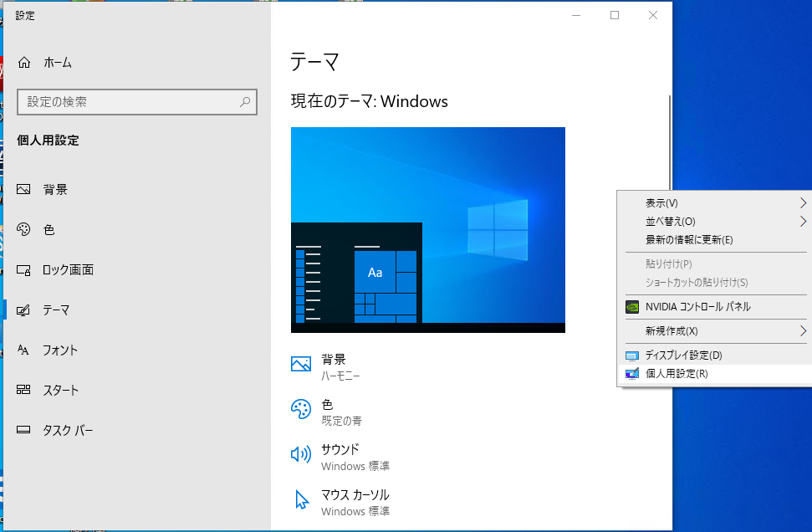Screen dimensions: 812x532
Task: Close the Settings window
Action: pos(653,15)
